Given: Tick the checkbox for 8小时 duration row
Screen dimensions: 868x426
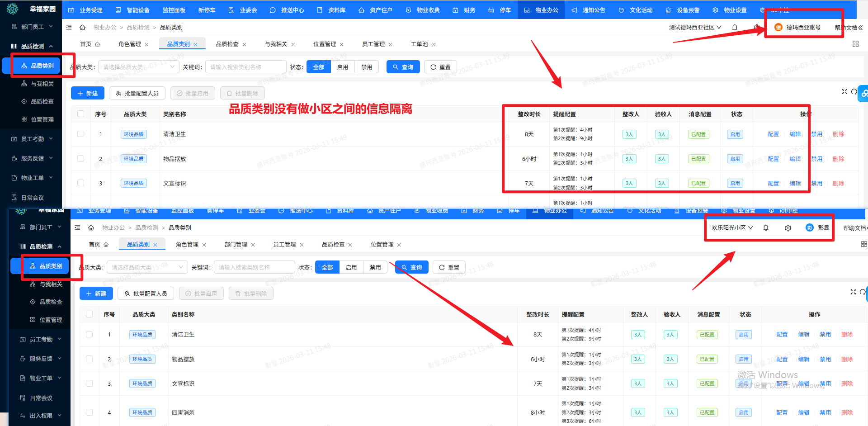Looking at the screenshot, I should [x=90, y=412].
